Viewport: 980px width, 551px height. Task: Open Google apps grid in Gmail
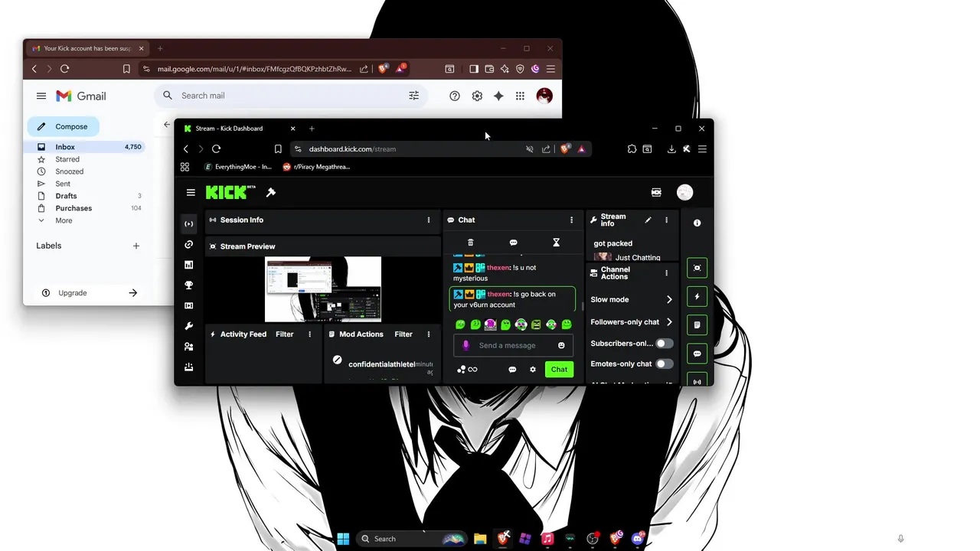(x=520, y=96)
